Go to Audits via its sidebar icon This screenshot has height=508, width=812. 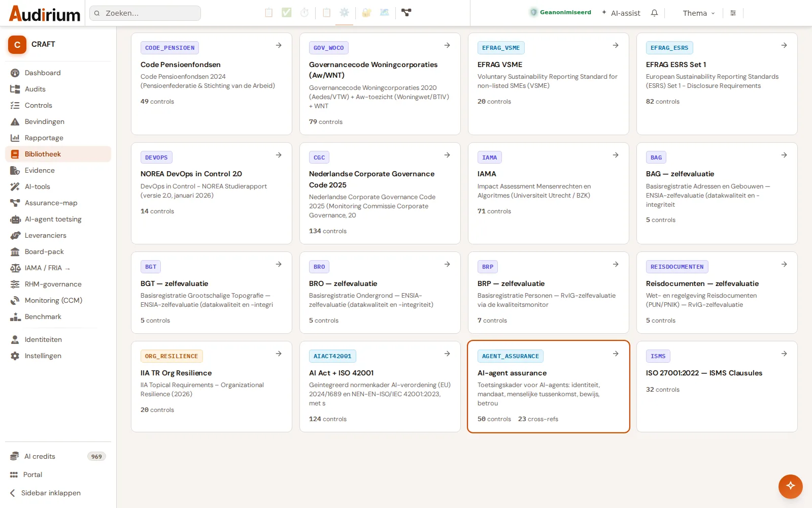tap(15, 89)
